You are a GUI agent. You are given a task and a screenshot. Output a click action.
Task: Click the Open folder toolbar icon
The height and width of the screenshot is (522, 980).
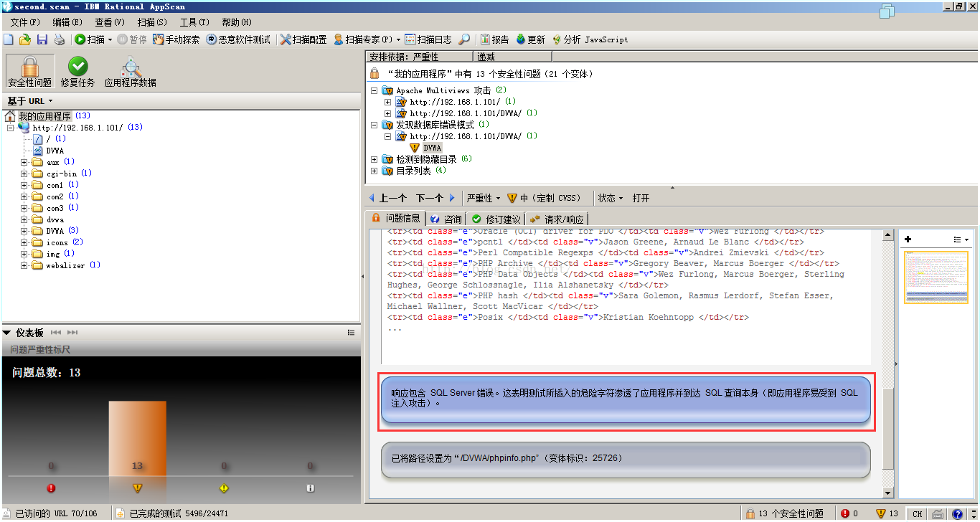(25, 39)
